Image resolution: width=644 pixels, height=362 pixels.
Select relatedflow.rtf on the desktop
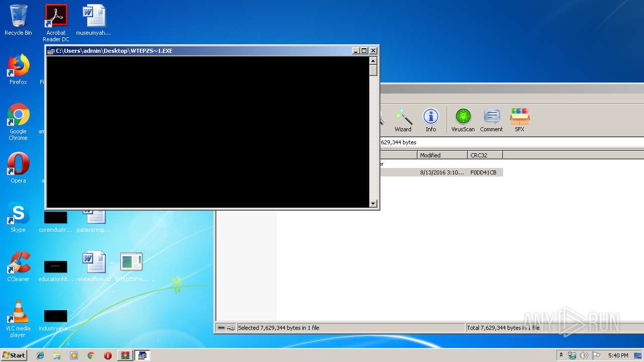tap(94, 266)
